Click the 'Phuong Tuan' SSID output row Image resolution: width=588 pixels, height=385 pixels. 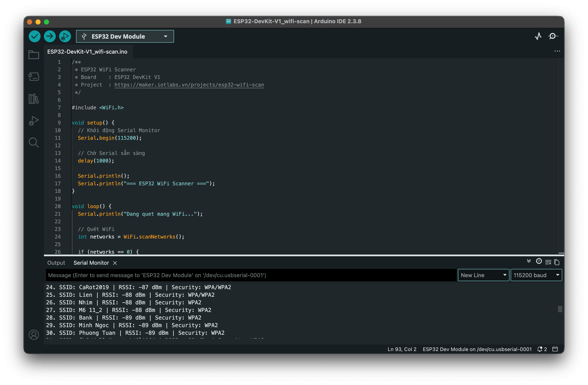[135, 333]
